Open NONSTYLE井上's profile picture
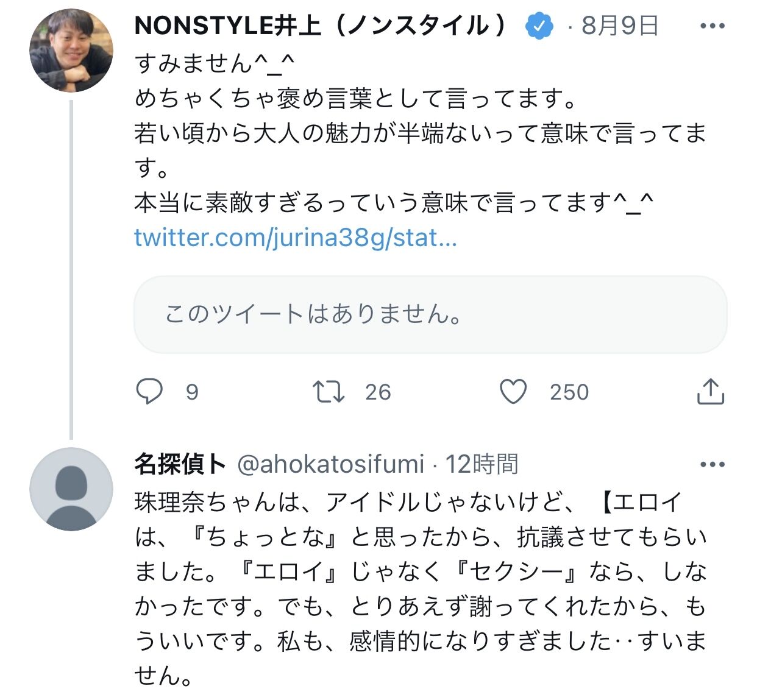Screen dimensions: 757x700 pos(71,51)
